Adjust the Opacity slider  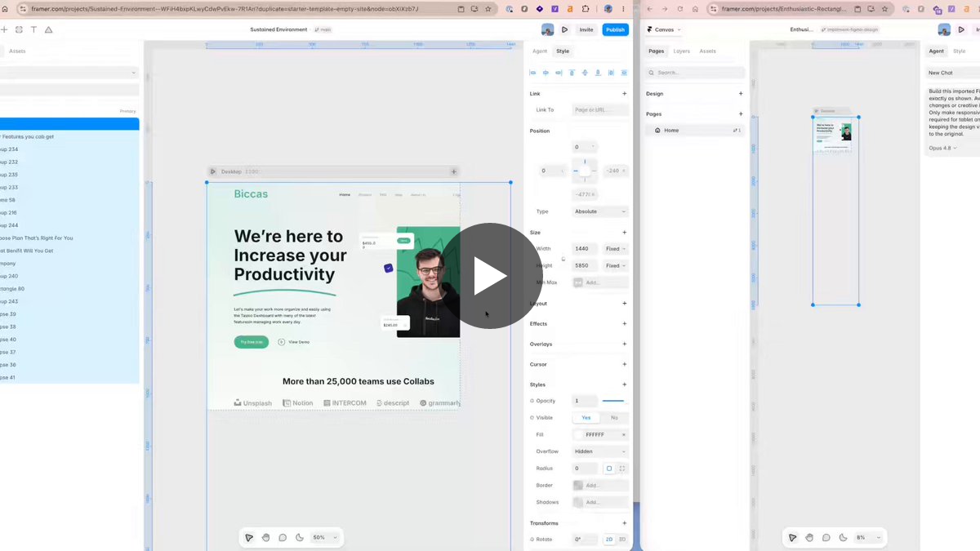614,401
